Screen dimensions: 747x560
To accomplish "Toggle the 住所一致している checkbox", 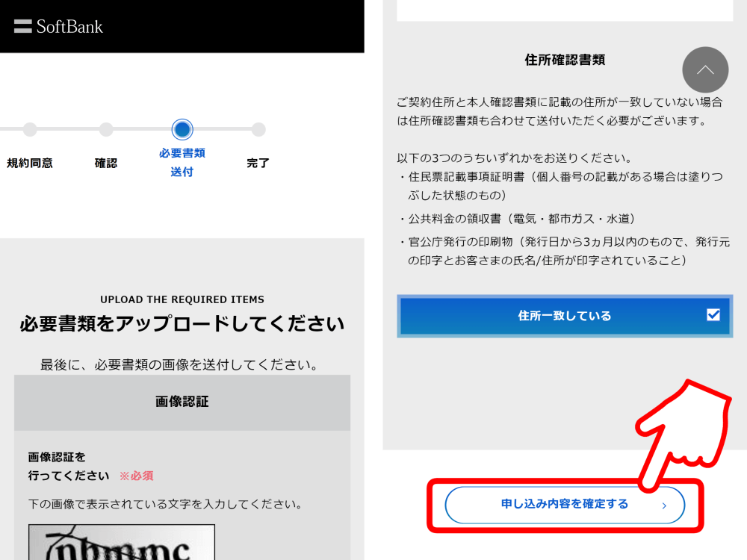I will [x=713, y=315].
